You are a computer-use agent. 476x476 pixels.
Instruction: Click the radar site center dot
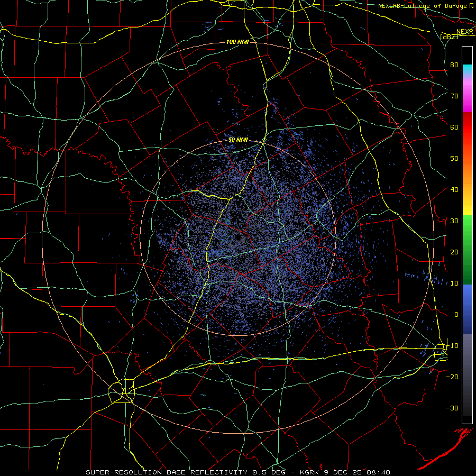click(239, 238)
